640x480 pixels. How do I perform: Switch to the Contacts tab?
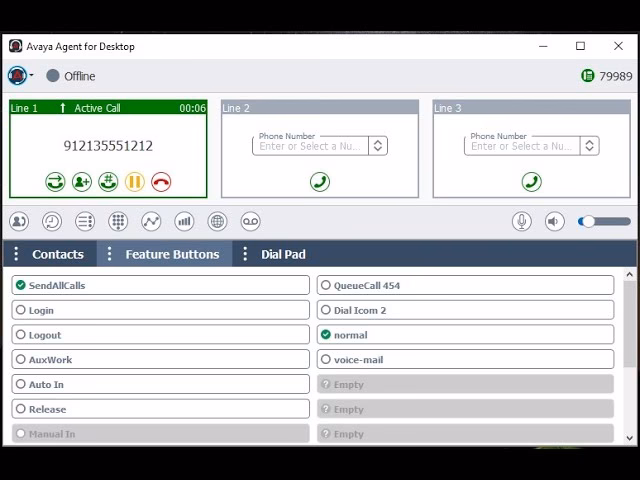tap(58, 254)
